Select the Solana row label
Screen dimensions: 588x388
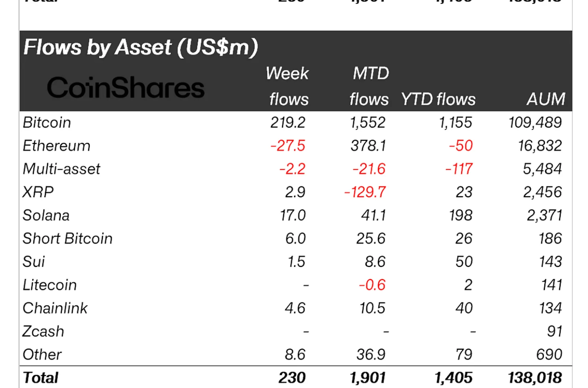46,216
